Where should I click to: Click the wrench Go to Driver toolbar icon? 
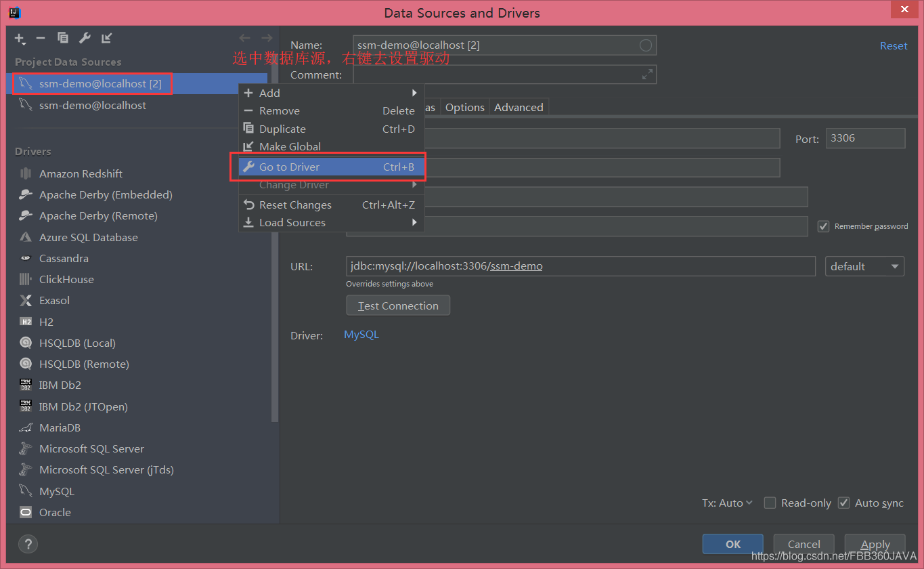click(85, 39)
